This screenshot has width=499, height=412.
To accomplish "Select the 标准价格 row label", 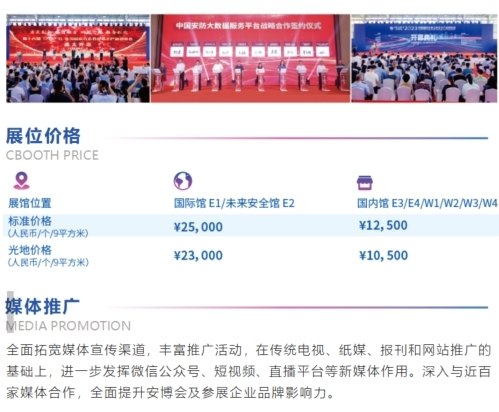I will pyautogui.click(x=30, y=221).
